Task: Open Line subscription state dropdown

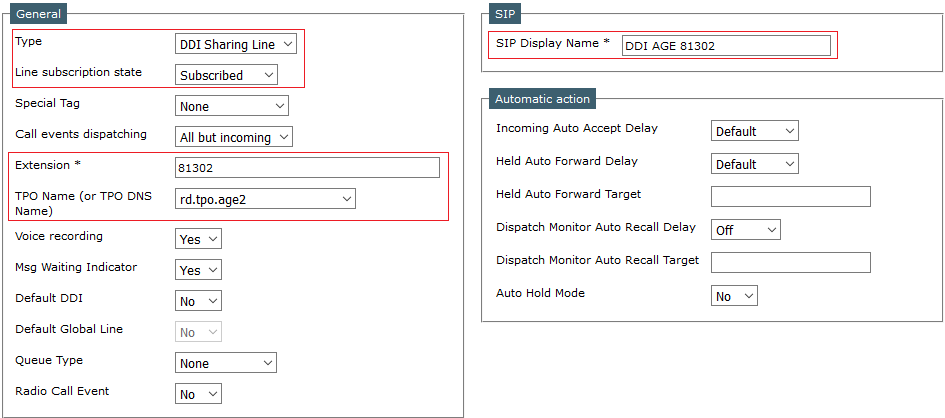Action: [226, 75]
